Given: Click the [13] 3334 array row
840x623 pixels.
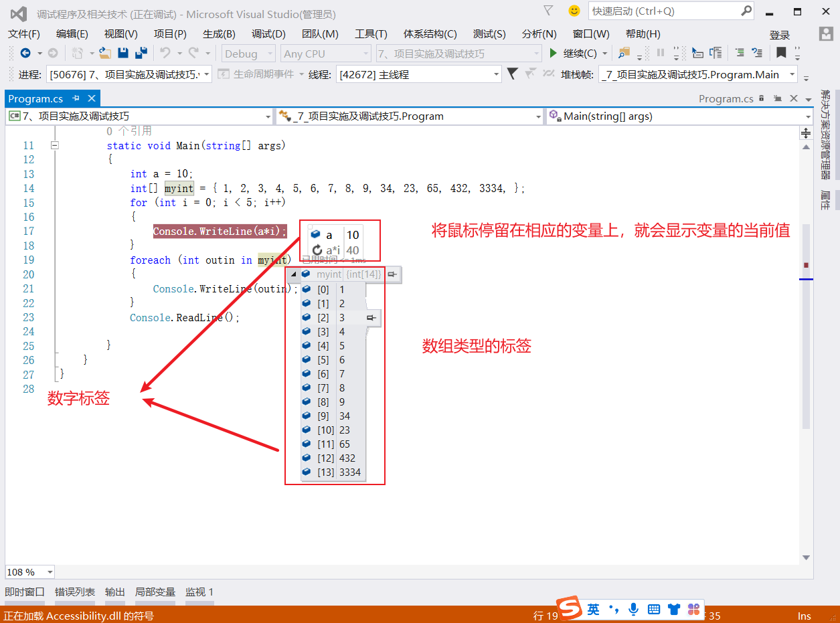Looking at the screenshot, I should pyautogui.click(x=333, y=472).
